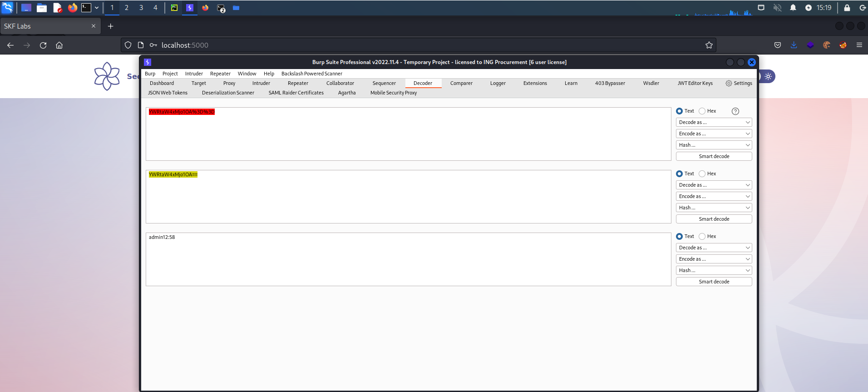Smart decode the YWRtaW4xMjo1OA== field
868x392 pixels.
[714, 219]
